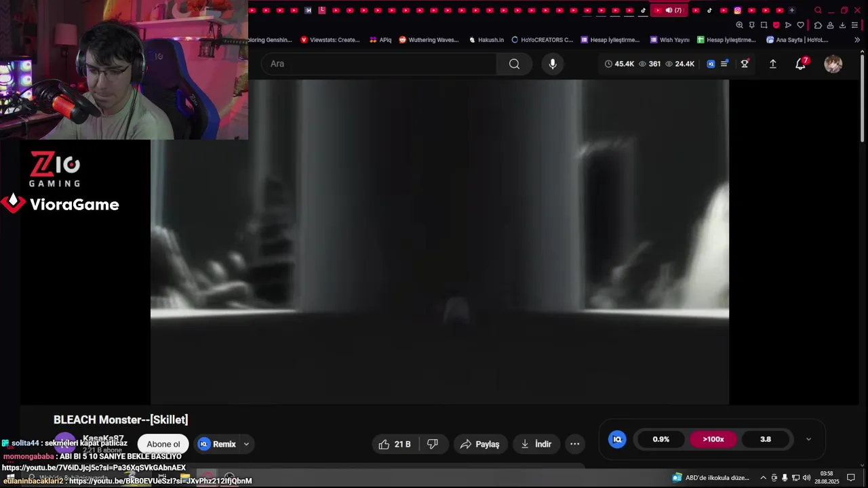
Task: Show more bookmarks with double chevron
Action: tap(857, 40)
